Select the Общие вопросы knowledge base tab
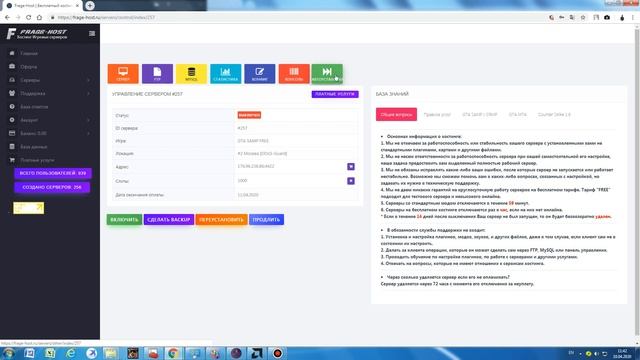 (x=396, y=114)
